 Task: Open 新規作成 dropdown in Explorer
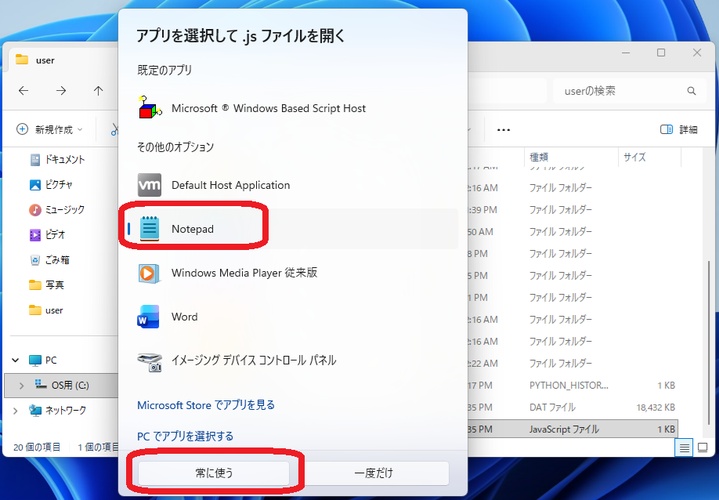[x=50, y=129]
